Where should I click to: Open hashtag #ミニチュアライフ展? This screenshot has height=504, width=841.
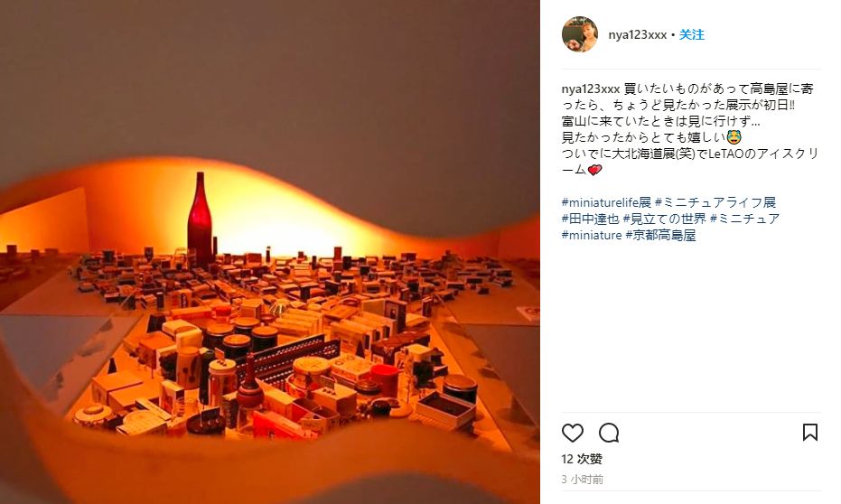(715, 202)
